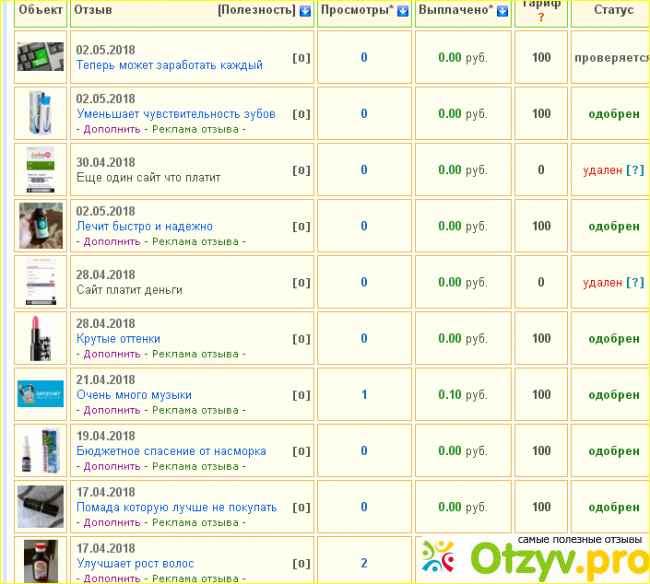Screen dimensions: 650x584
Task: Click [?] help next to first удален status
Action: [x=635, y=170]
